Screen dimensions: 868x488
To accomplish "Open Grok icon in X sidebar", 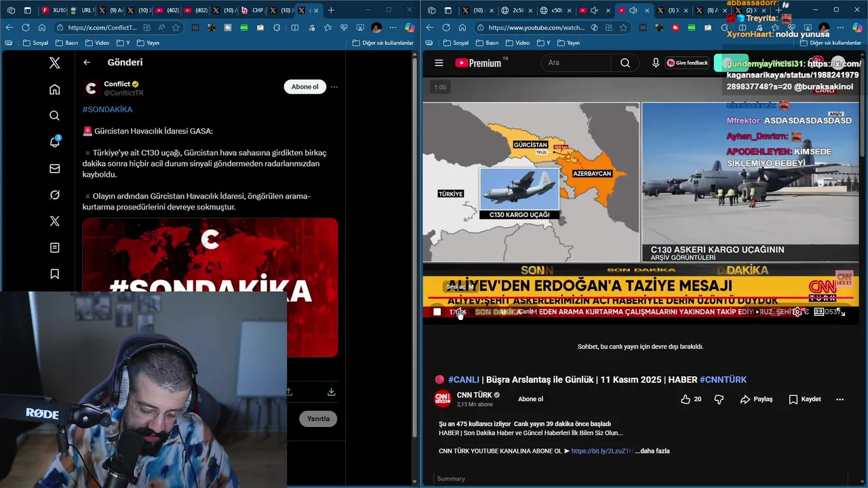I will click(x=55, y=195).
